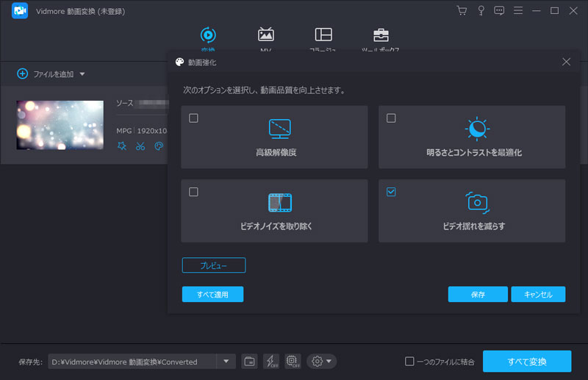Image resolution: width=588 pixels, height=380 pixels.
Task: Click the save path input field
Action: coord(132,362)
